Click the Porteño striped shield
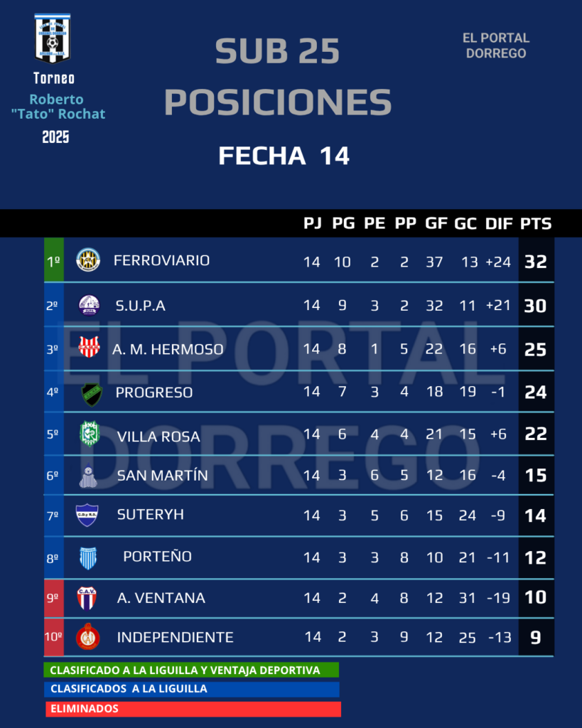This screenshot has height=728, width=582. coord(88,557)
